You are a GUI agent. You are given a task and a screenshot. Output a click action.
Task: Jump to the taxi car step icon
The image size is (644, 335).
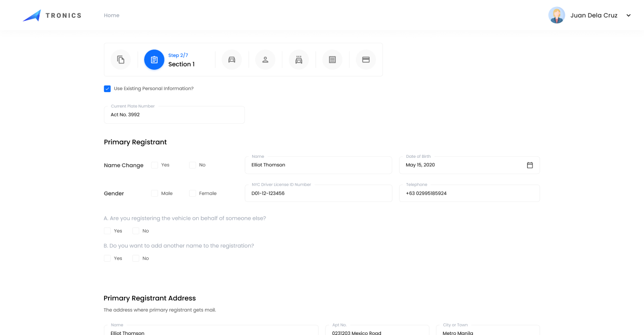pos(299,60)
